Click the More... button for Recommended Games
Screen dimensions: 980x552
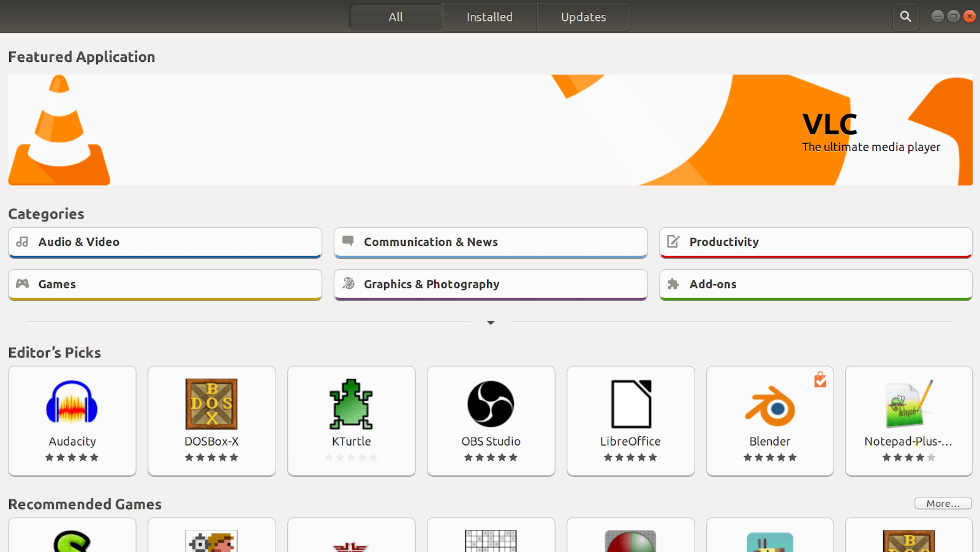pos(943,504)
